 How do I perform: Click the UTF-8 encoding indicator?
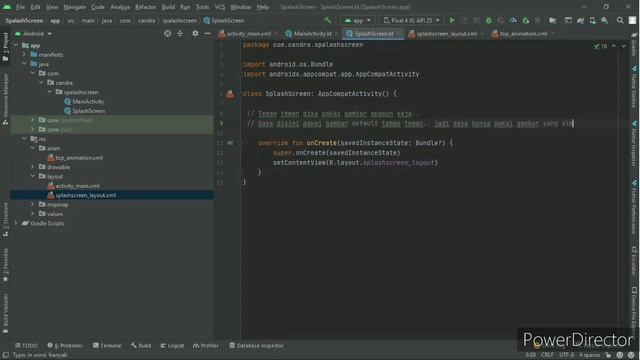click(x=567, y=355)
